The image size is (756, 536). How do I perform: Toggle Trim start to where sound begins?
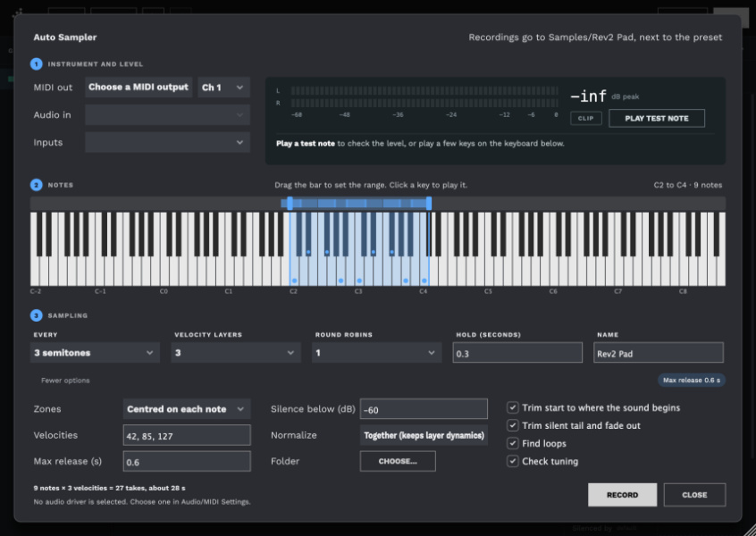513,407
